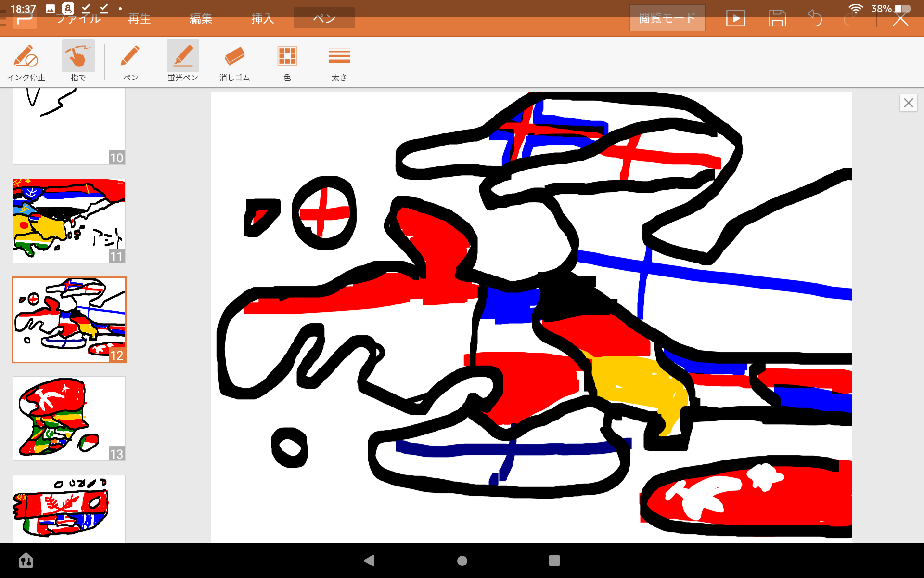Tap the Wi-Fi status icon

pos(855,9)
